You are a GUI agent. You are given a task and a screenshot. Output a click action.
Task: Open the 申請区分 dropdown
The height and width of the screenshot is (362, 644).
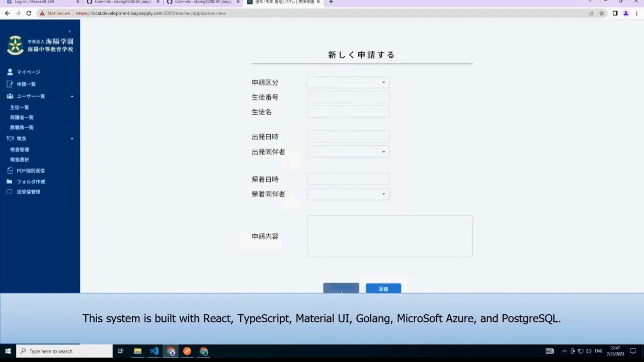(348, 82)
